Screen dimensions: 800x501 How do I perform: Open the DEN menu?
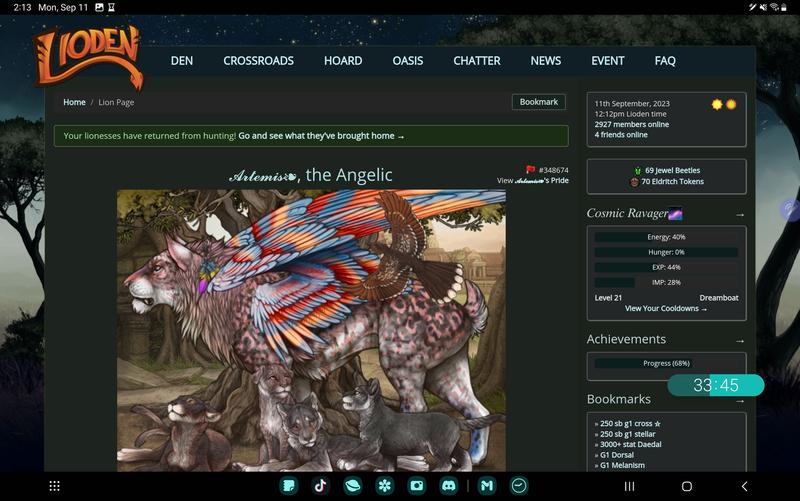pos(182,61)
